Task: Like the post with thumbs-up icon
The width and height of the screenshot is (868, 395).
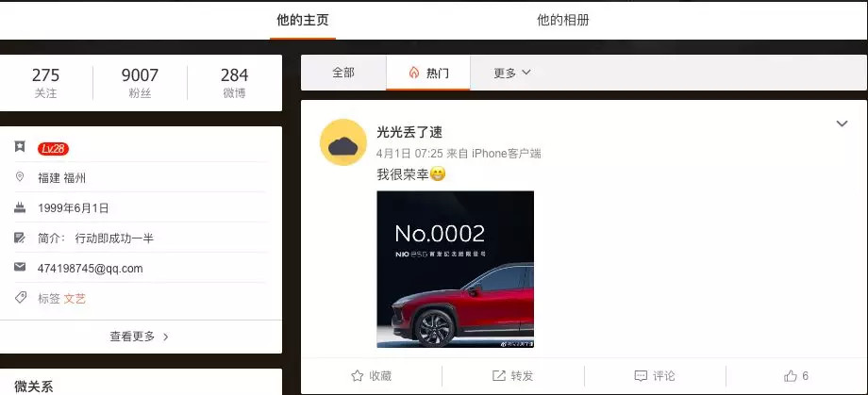Action: click(791, 376)
